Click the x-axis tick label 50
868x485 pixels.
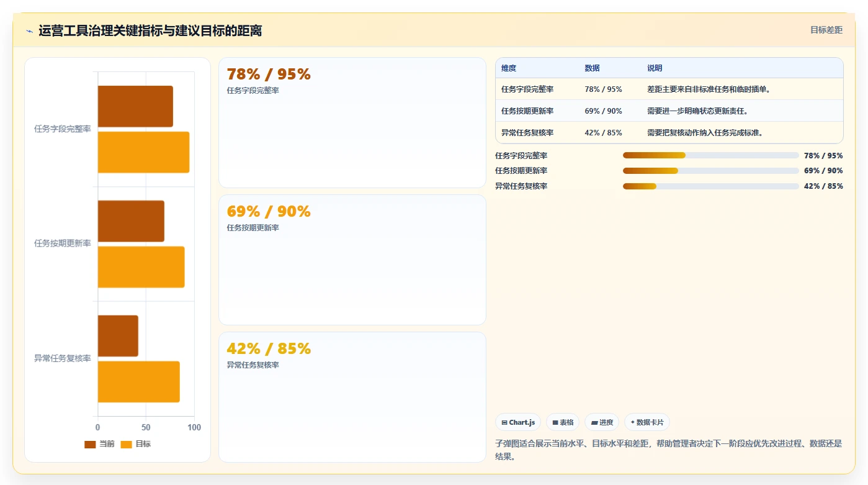[x=146, y=427]
